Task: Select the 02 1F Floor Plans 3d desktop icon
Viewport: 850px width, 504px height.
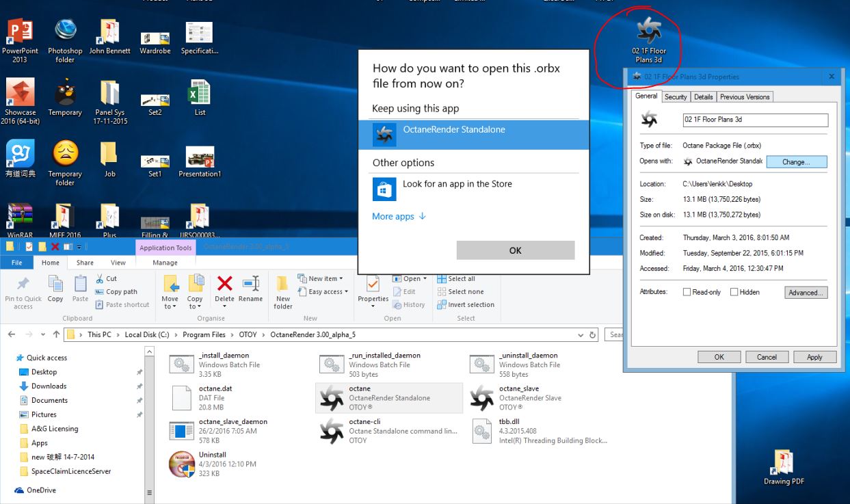Action: pos(648,41)
